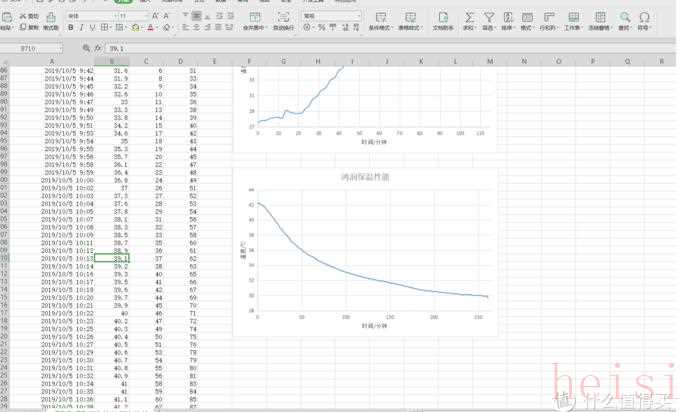696x412 pixels.
Task: Click the formula bar showing 39.1
Action: click(x=300, y=47)
